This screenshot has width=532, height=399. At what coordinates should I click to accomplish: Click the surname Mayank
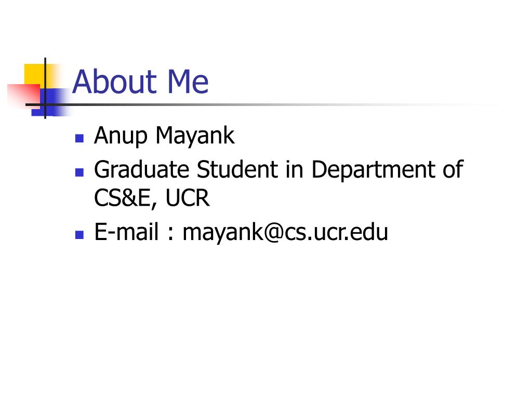click(x=195, y=137)
